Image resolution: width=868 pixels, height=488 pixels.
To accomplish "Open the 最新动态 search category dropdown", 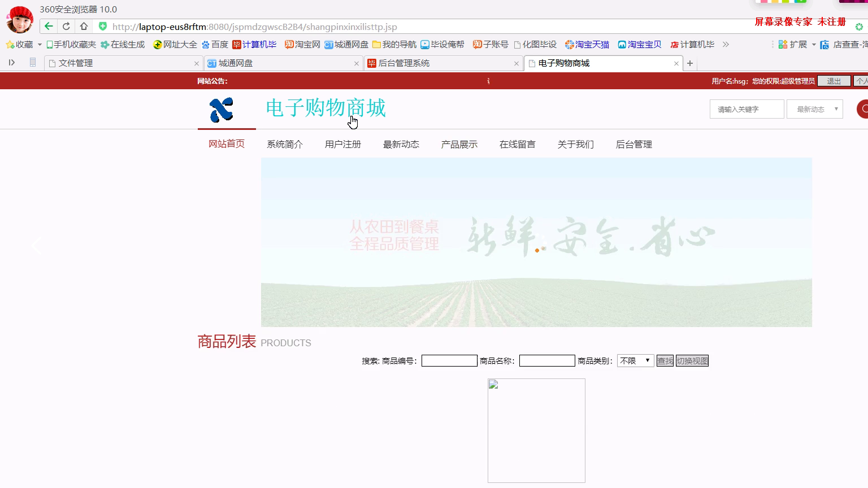I will click(814, 109).
